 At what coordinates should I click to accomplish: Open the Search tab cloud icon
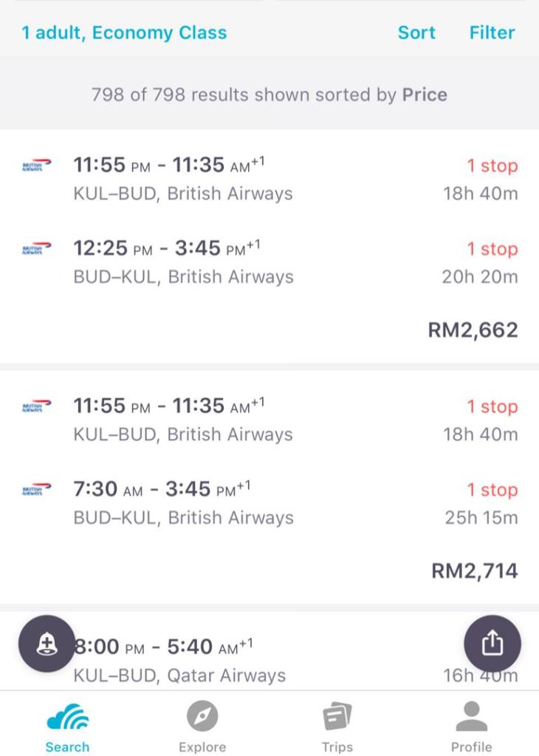click(67, 717)
